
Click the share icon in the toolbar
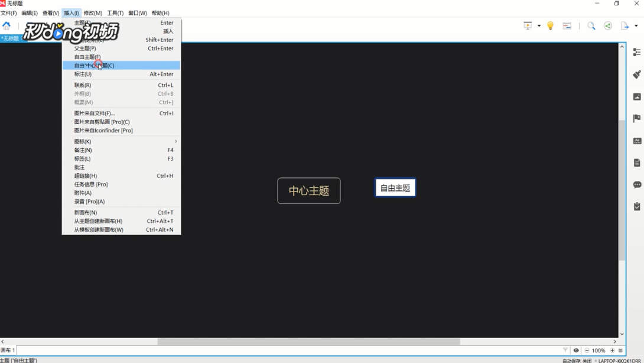(x=607, y=26)
